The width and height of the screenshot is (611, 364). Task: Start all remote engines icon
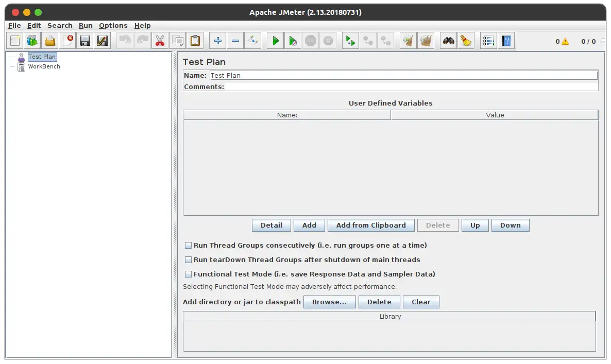(350, 41)
